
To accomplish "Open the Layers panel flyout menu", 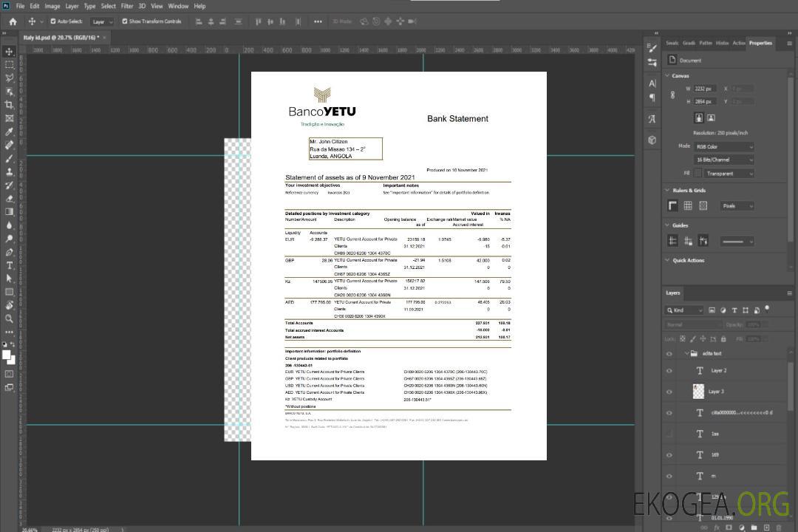I will pos(789,293).
